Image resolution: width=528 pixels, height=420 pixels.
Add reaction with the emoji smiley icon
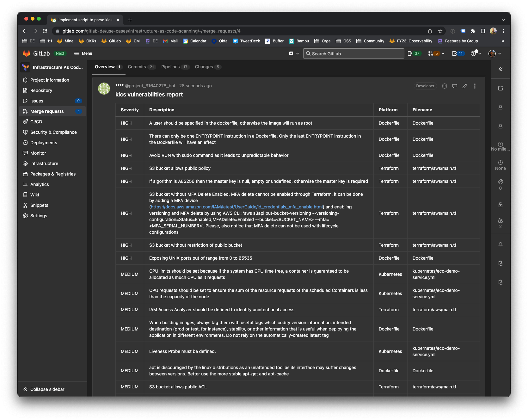[x=444, y=86]
